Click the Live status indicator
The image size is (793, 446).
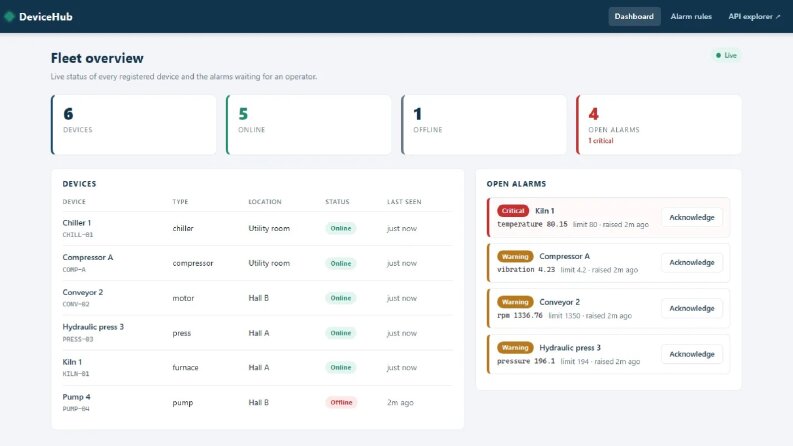[x=726, y=55]
